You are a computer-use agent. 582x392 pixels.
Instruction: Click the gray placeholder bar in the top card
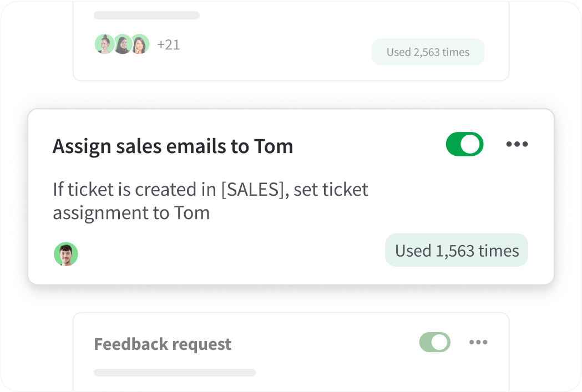point(146,15)
